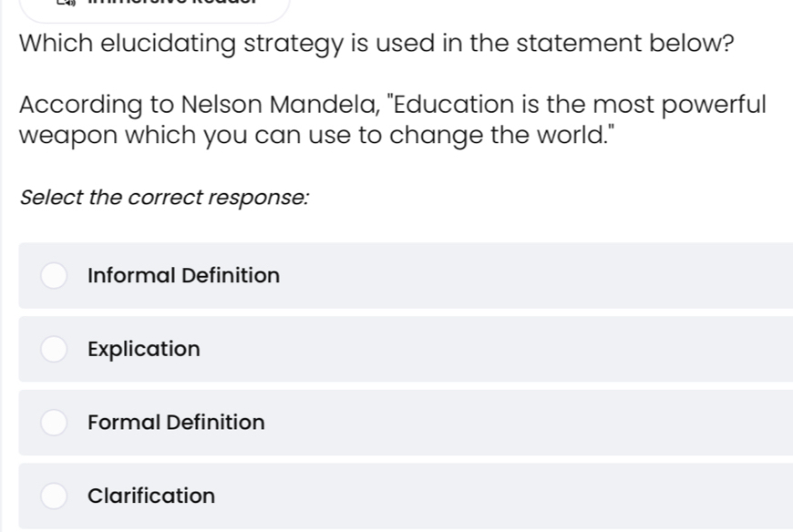
Task: Click the Explication option label
Action: (x=143, y=349)
